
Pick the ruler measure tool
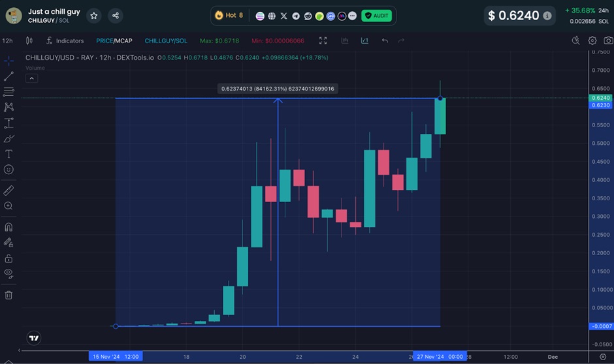click(8, 190)
